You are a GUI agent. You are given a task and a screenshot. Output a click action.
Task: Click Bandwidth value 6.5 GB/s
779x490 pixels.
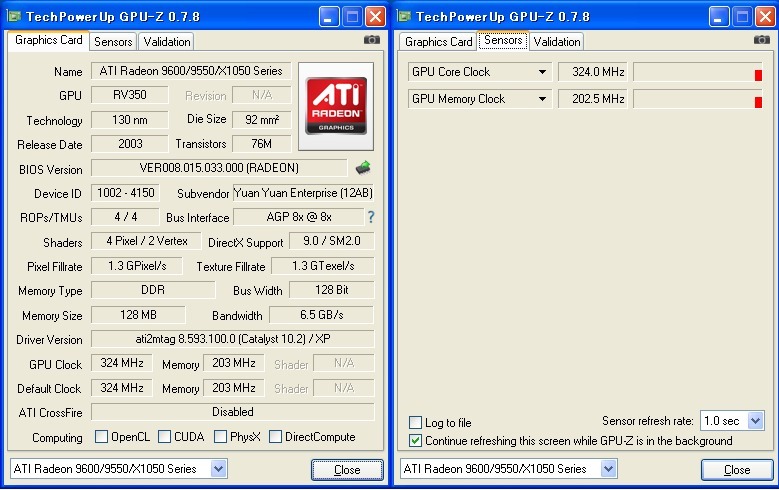point(321,315)
